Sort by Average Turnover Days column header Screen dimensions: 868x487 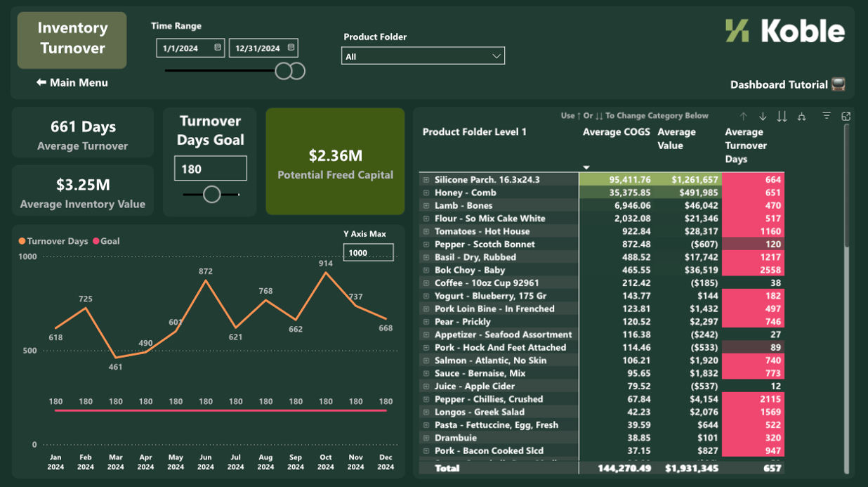[746, 145]
